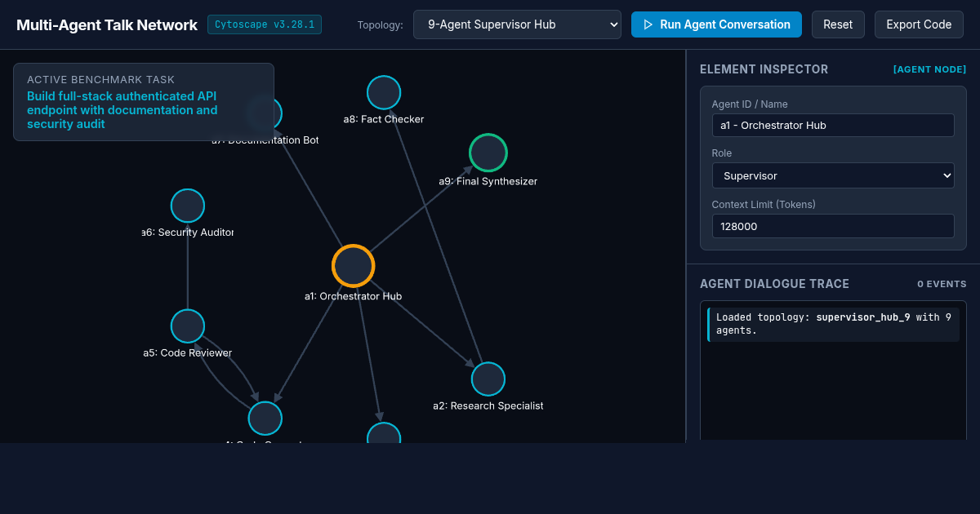Run the agent conversation
This screenshot has height=514, width=980.
[x=716, y=24]
